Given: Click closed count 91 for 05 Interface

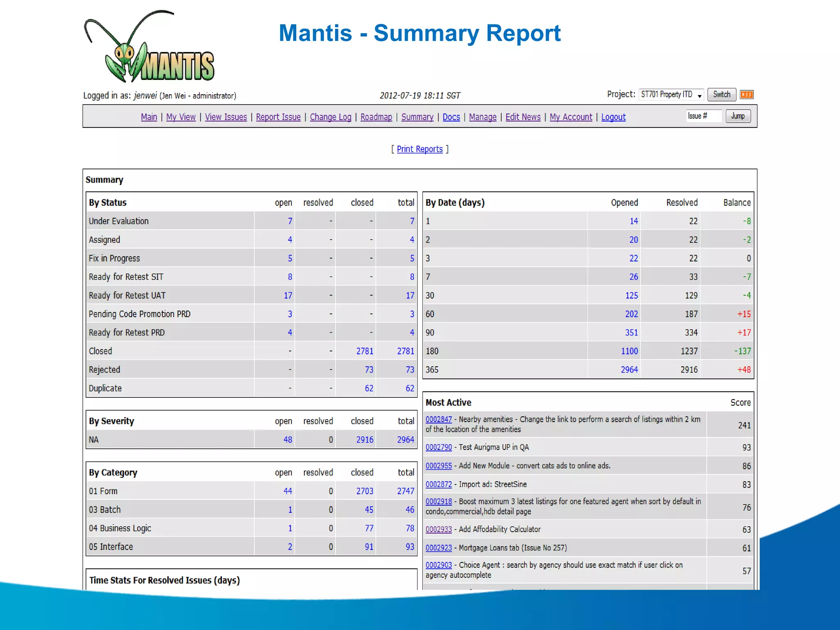Looking at the screenshot, I should [x=369, y=547].
